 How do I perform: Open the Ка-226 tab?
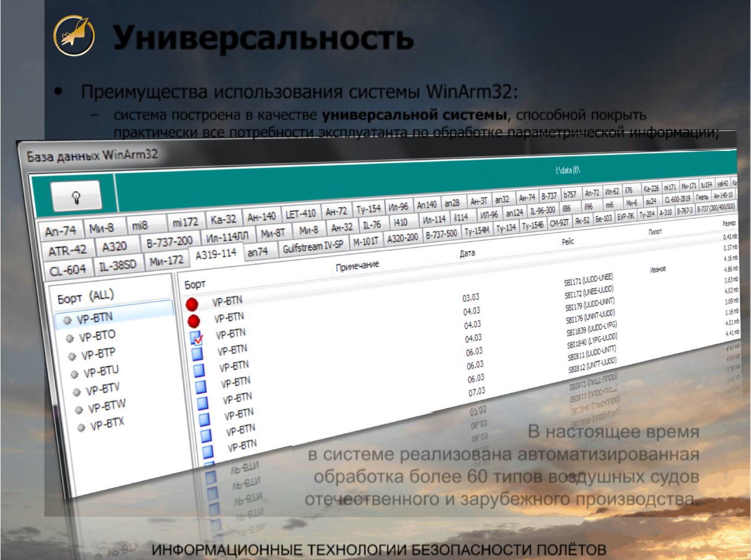[651, 189]
